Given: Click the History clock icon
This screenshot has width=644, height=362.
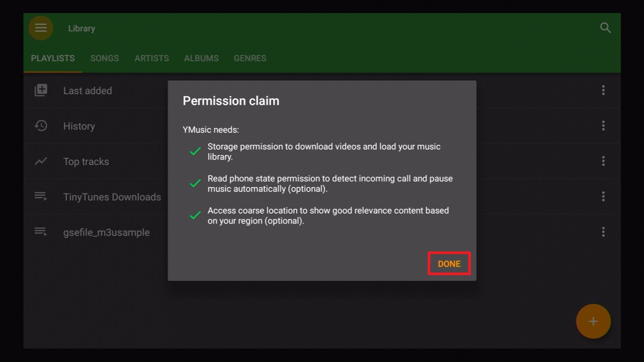Looking at the screenshot, I should coord(41,126).
